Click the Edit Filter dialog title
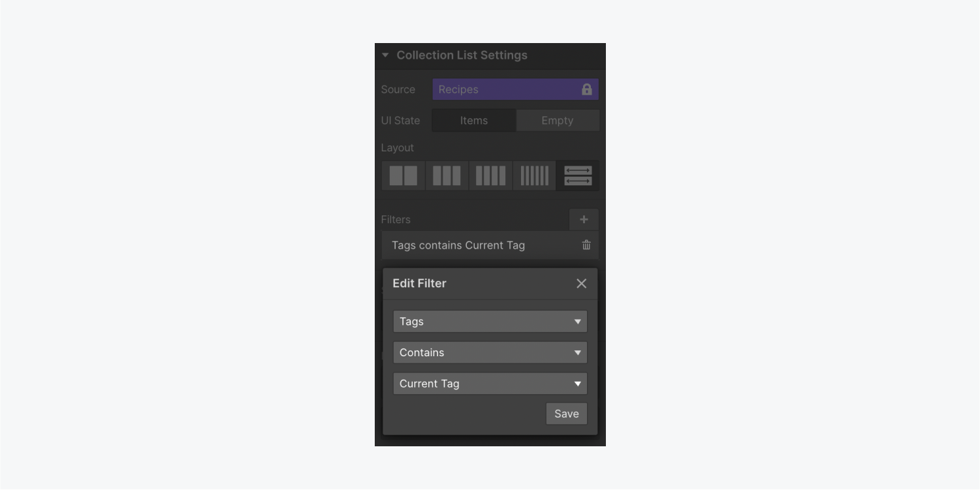 [x=420, y=284]
